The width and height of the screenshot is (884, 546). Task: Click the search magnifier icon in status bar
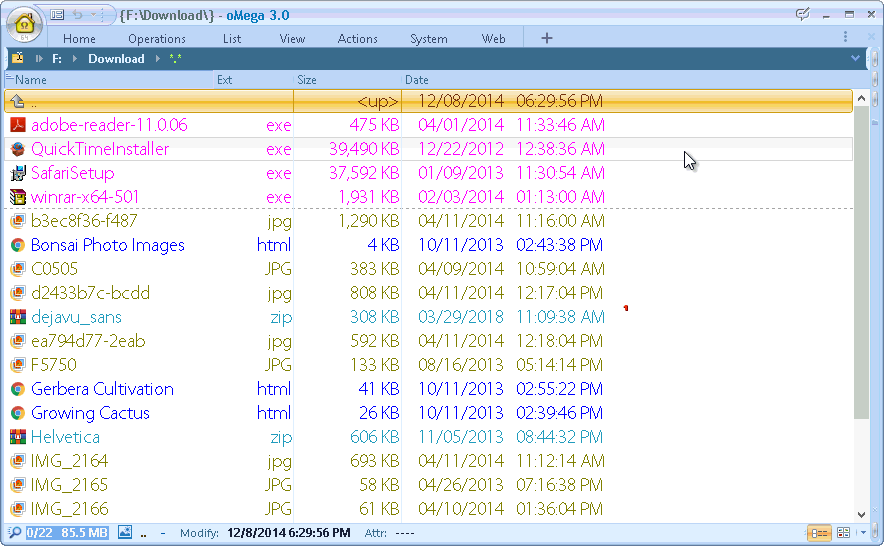pos(14,533)
